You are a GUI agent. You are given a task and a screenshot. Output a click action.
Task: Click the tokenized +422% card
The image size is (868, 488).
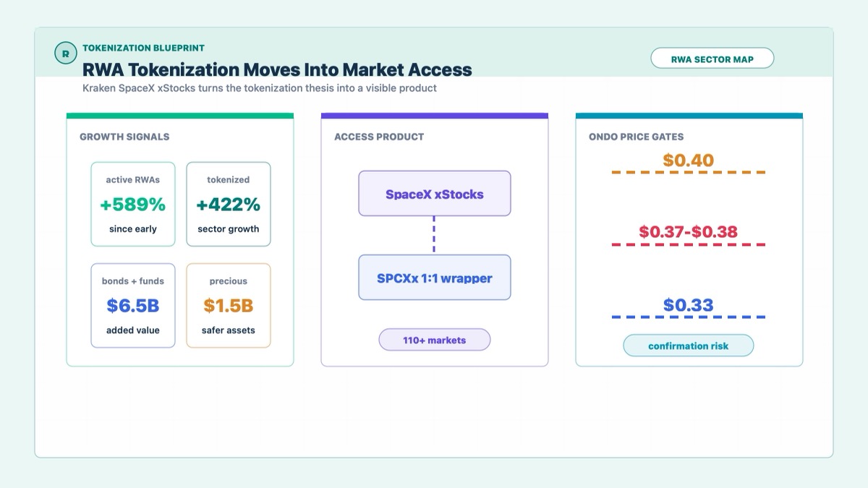pos(229,204)
